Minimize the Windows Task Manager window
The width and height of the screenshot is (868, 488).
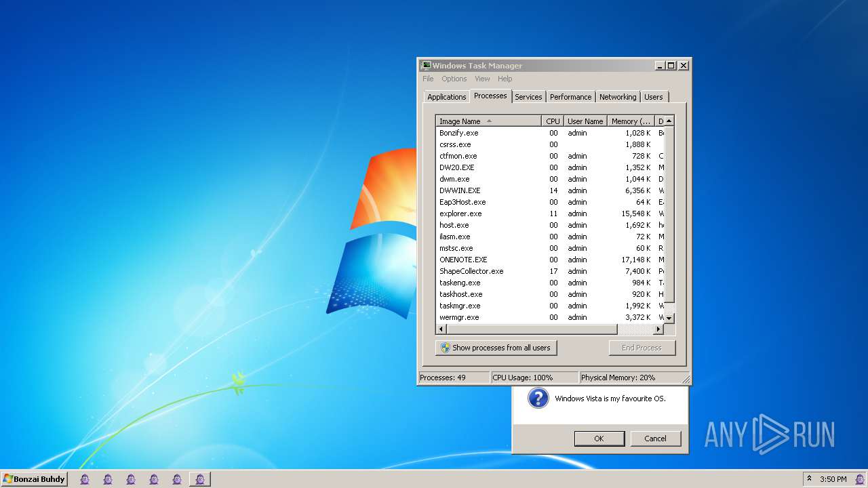pyautogui.click(x=660, y=66)
